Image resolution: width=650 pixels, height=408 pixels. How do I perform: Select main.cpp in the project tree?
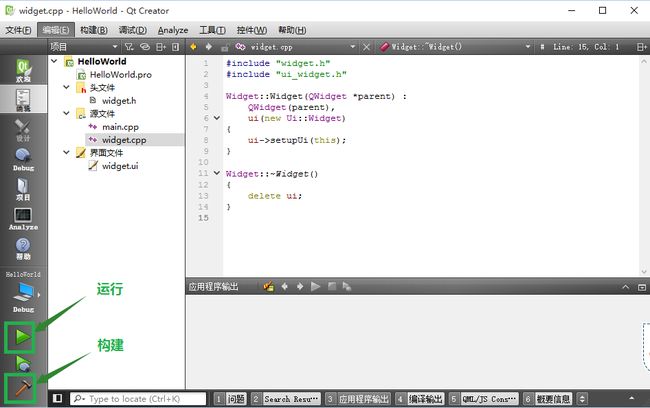pyautogui.click(x=120, y=127)
